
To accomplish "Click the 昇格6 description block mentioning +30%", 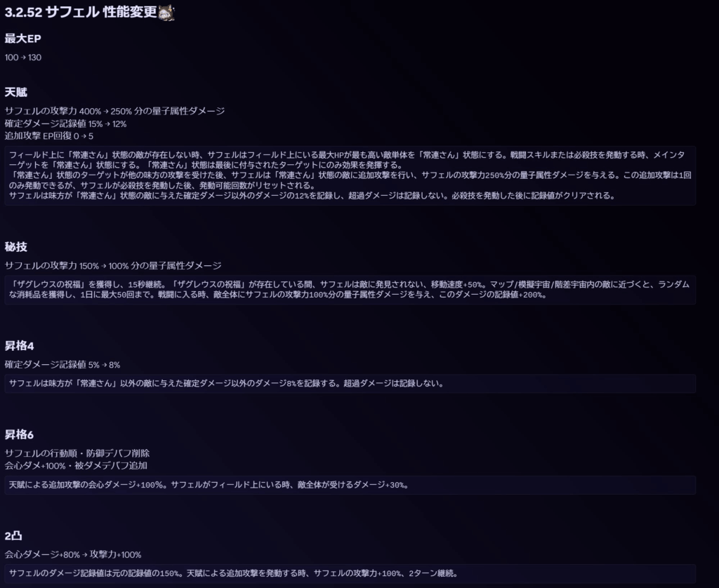I will pyautogui.click(x=350, y=485).
